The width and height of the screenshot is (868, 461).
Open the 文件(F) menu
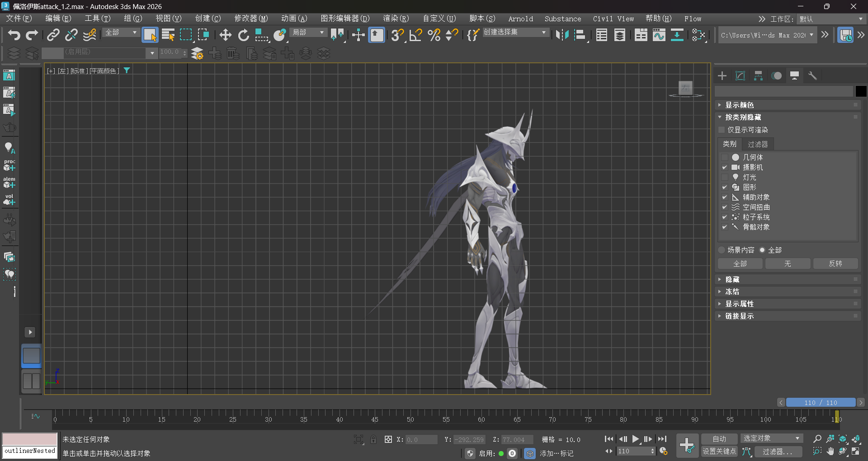pyautogui.click(x=19, y=19)
